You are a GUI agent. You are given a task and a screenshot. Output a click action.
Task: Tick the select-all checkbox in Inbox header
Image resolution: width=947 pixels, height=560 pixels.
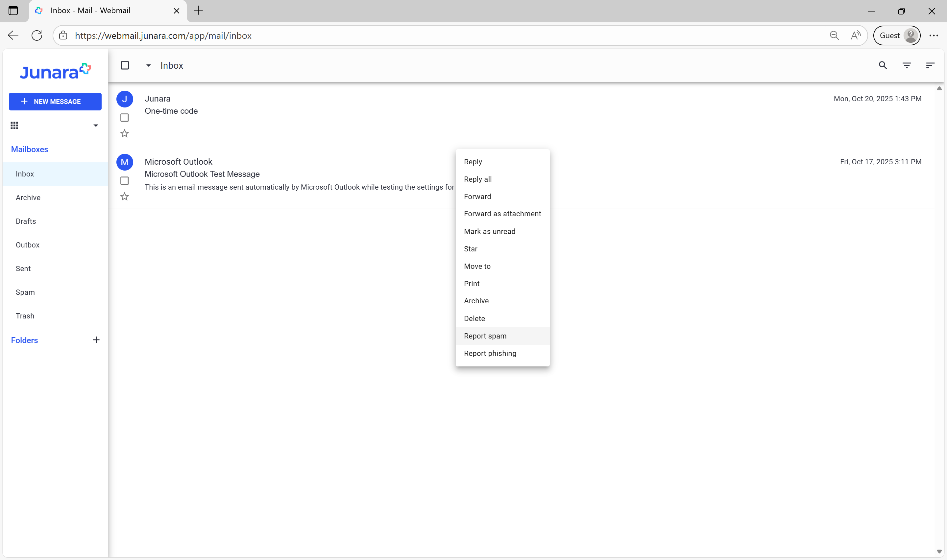(125, 65)
